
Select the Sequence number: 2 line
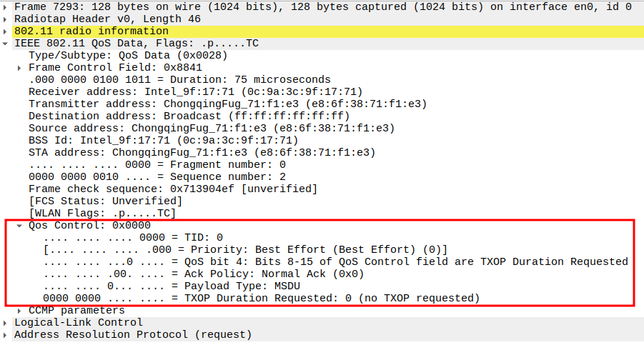157,176
